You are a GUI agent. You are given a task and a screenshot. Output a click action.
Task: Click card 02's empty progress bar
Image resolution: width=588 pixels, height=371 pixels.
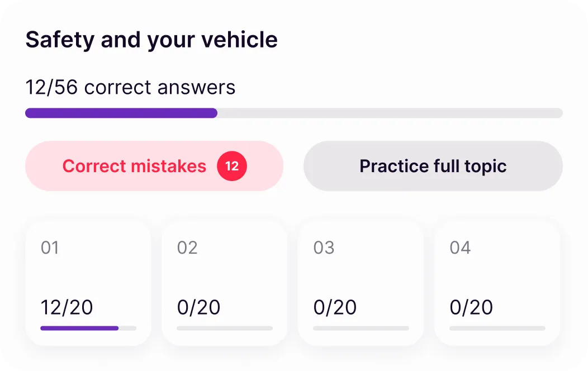224,328
